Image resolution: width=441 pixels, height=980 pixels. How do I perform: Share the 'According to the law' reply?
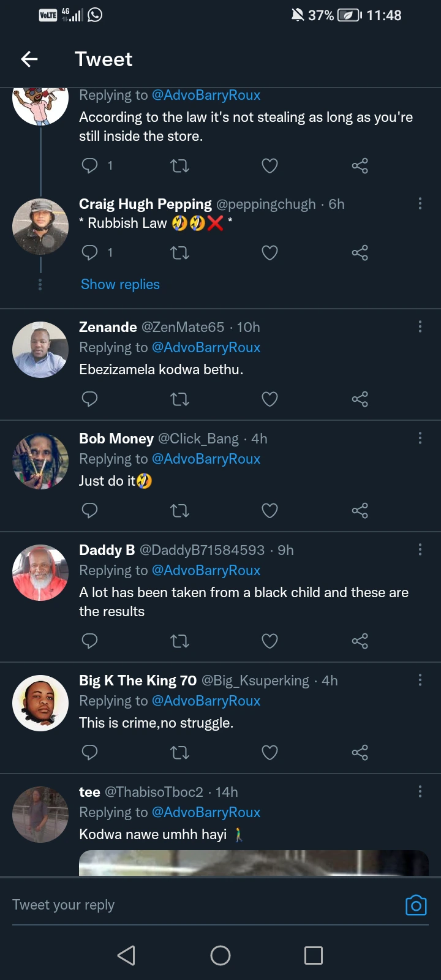click(x=360, y=165)
